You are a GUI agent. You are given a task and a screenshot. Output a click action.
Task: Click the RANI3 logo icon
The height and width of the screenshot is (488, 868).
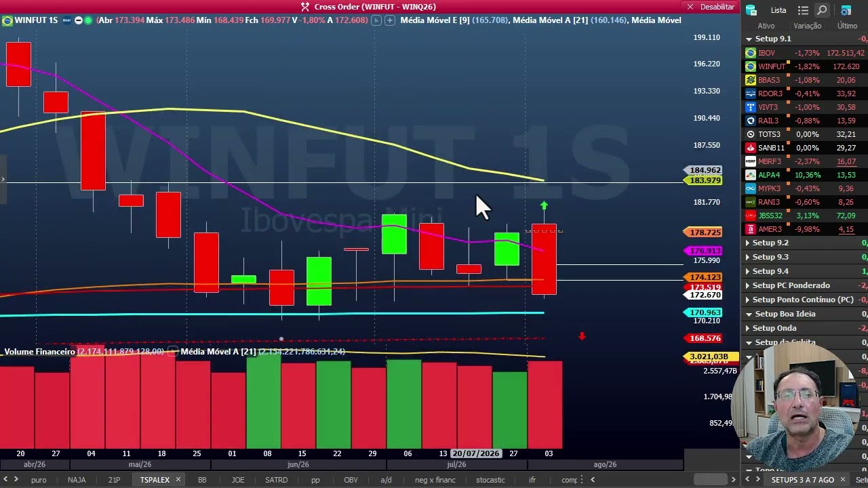pyautogui.click(x=750, y=202)
